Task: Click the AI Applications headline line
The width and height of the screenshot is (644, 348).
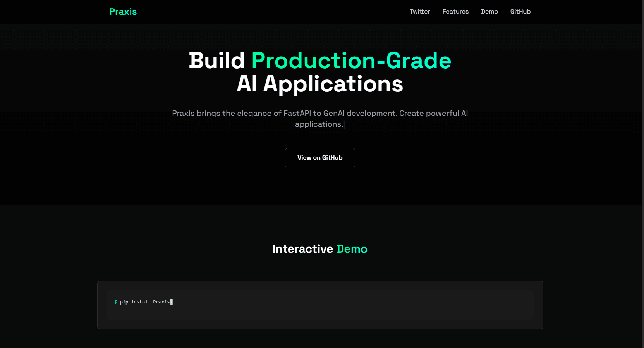Action: pyautogui.click(x=320, y=84)
